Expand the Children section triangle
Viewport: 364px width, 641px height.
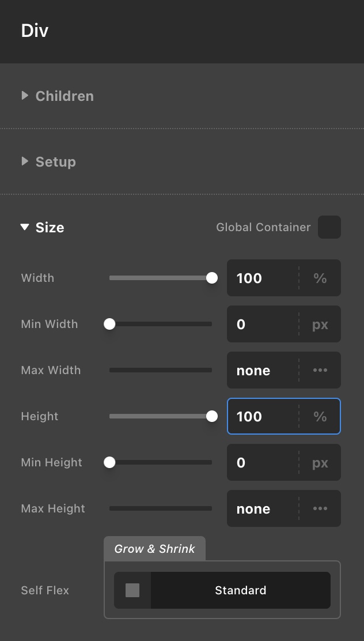(25, 96)
